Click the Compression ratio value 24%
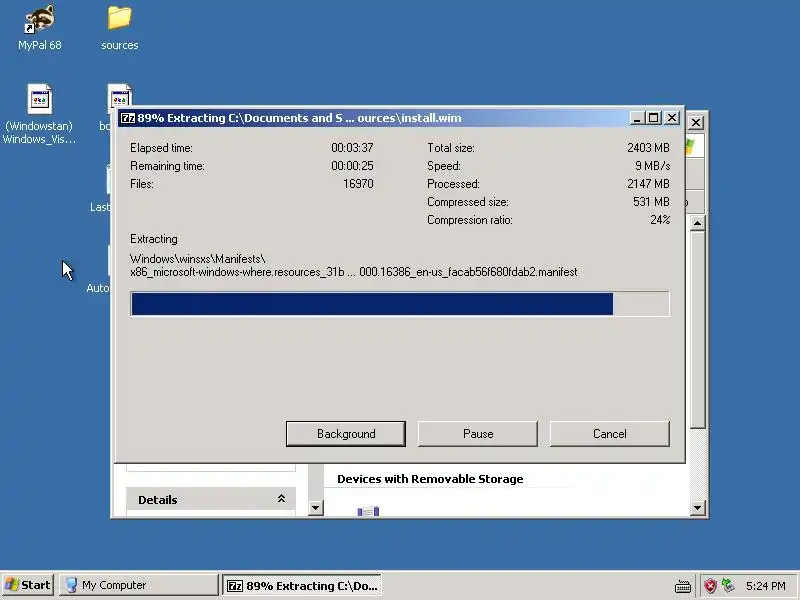Image resolution: width=800 pixels, height=600 pixels. point(660,220)
